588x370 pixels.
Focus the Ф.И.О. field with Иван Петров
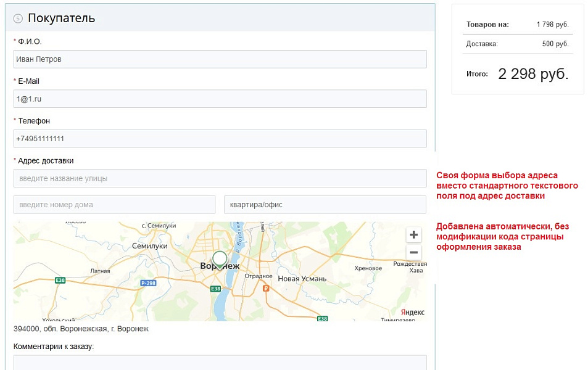(220, 59)
